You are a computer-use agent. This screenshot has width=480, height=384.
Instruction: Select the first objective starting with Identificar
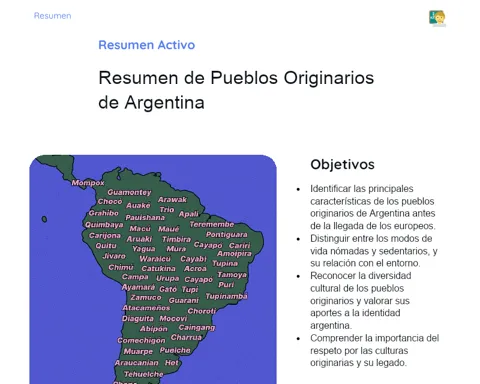(373, 207)
